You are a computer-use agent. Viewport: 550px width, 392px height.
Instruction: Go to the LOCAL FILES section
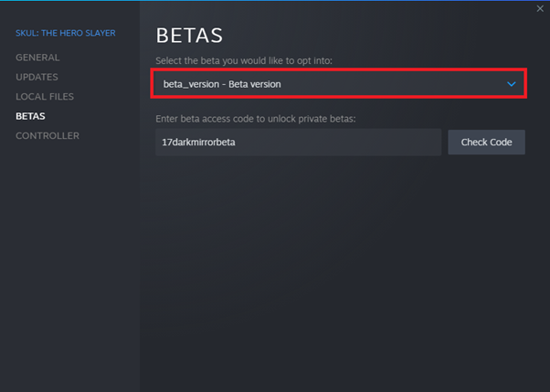pos(45,97)
